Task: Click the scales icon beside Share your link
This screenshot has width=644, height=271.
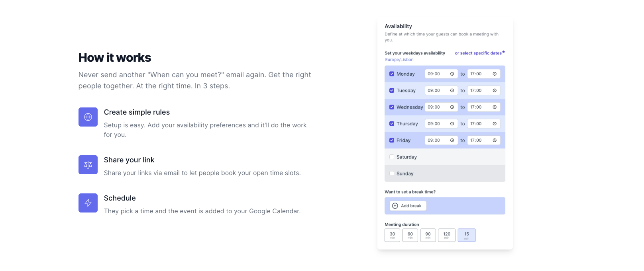Action: tap(88, 165)
